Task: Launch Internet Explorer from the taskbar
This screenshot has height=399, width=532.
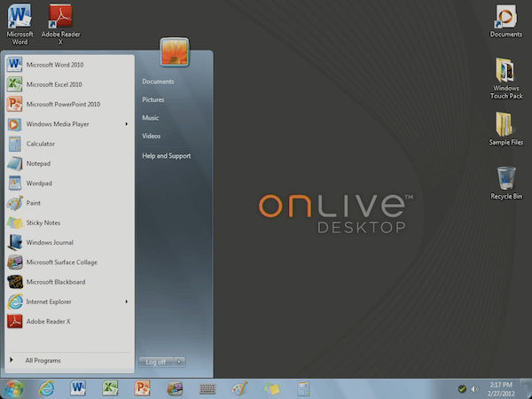Action: 46,388
